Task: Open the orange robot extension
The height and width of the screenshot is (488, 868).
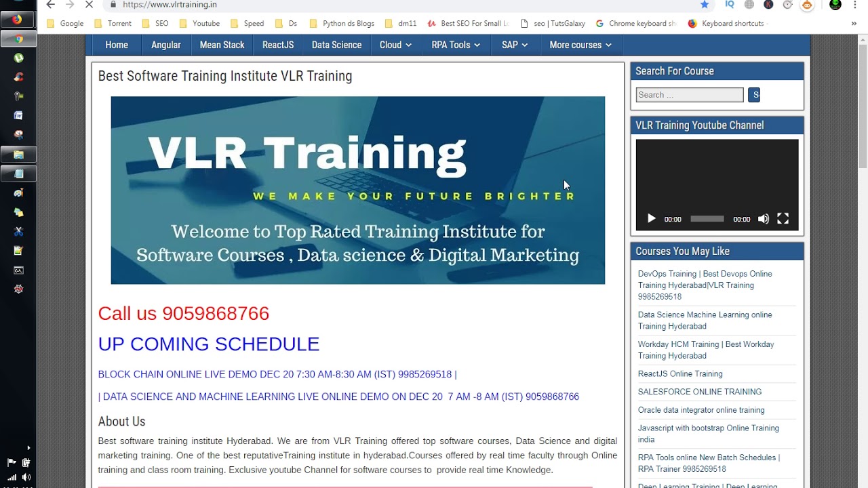Action: point(807,5)
